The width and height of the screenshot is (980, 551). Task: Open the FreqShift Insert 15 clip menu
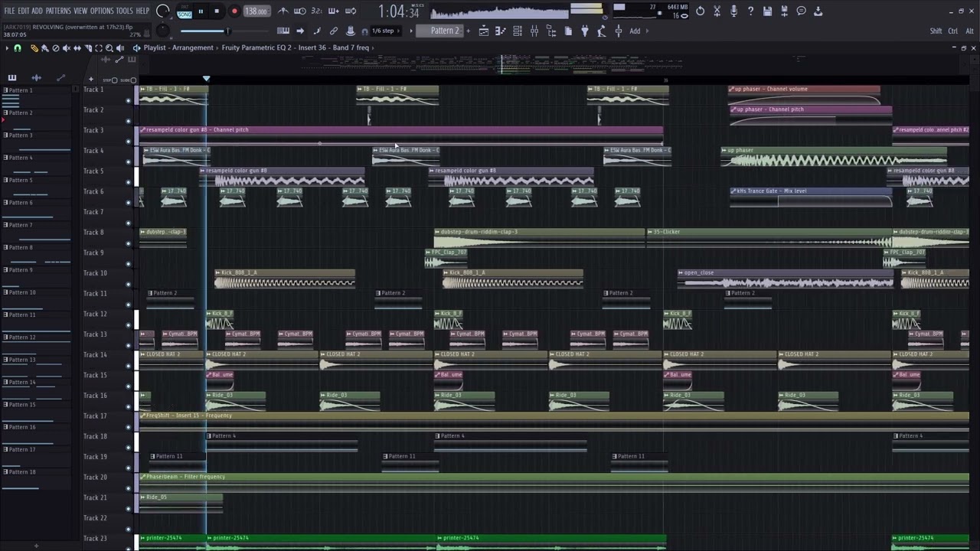(x=142, y=416)
